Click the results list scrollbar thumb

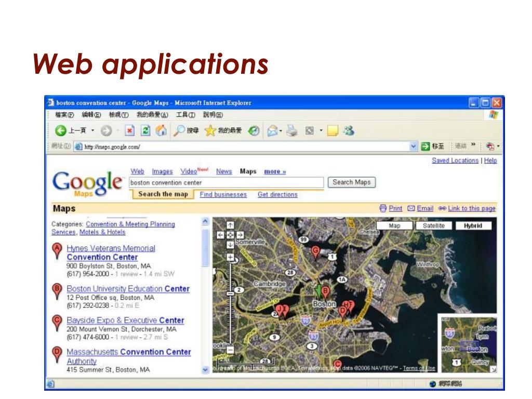tap(205, 248)
